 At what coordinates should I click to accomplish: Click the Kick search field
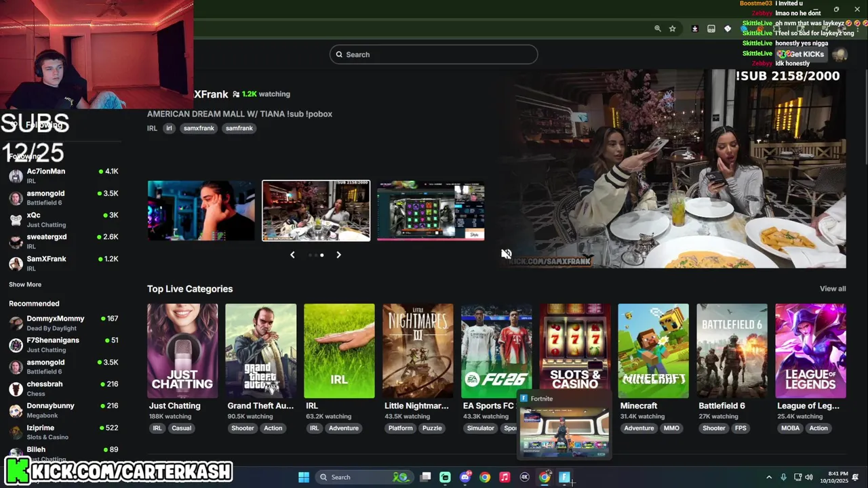point(433,54)
